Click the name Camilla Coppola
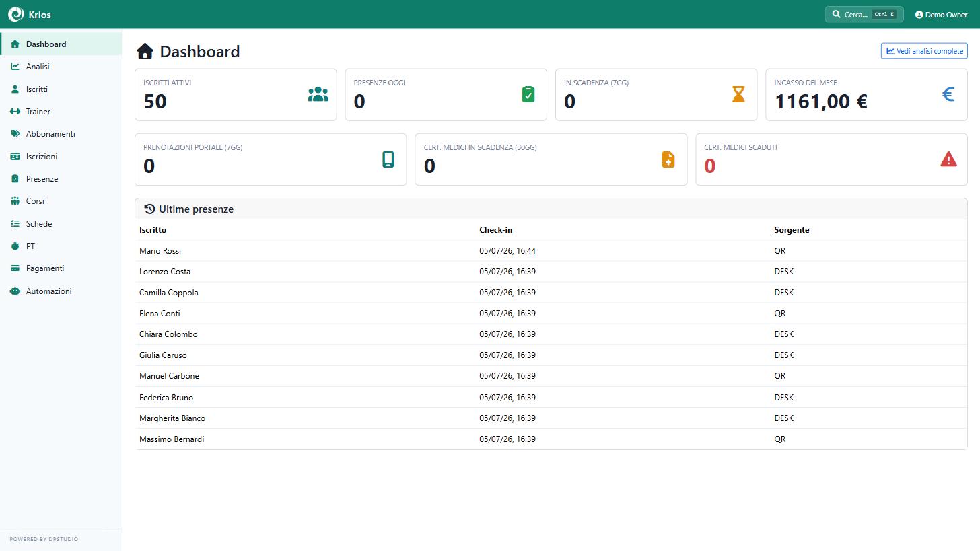Image resolution: width=980 pixels, height=551 pixels. click(x=169, y=293)
